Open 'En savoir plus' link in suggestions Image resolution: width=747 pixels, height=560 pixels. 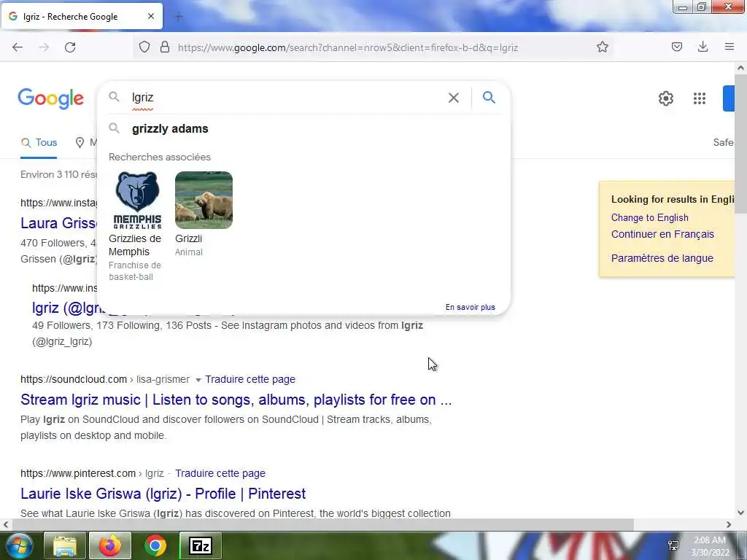[471, 307]
